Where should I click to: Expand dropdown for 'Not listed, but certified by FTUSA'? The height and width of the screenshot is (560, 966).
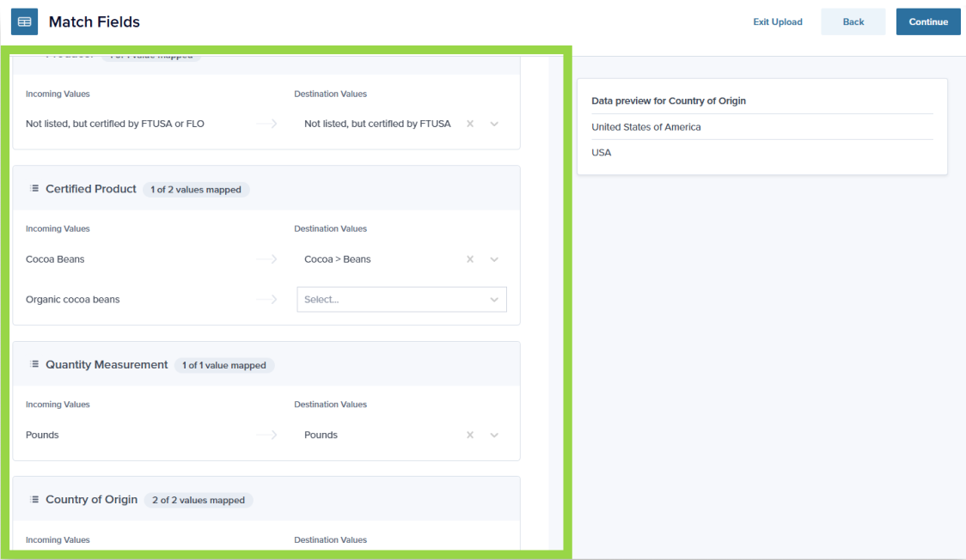[x=494, y=124]
